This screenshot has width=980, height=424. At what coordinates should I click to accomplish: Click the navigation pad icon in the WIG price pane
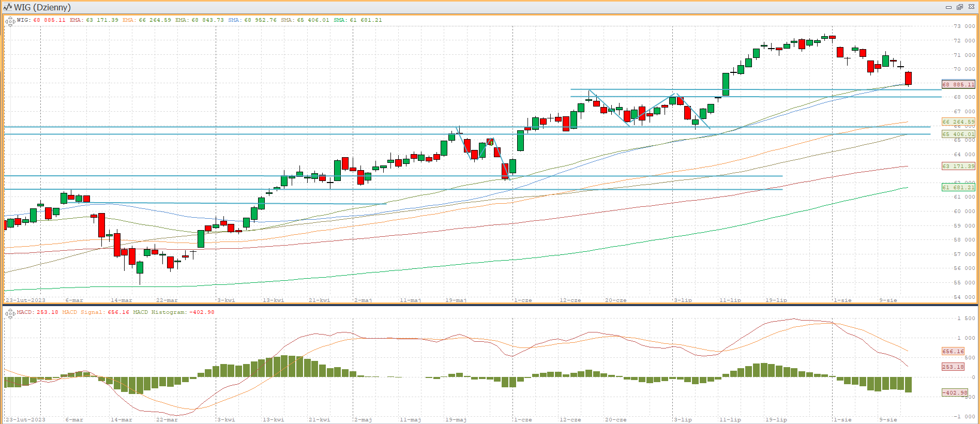pyautogui.click(x=9, y=21)
